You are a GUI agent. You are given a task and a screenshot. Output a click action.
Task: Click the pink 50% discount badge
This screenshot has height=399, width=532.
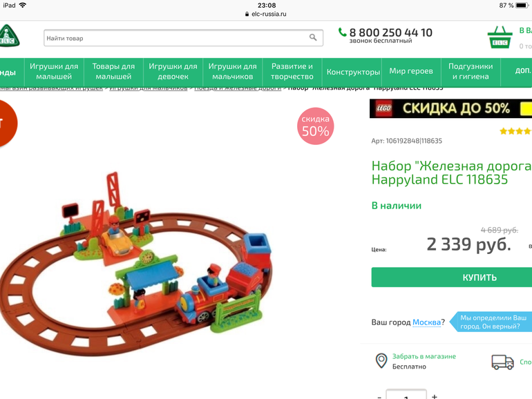coord(316,126)
